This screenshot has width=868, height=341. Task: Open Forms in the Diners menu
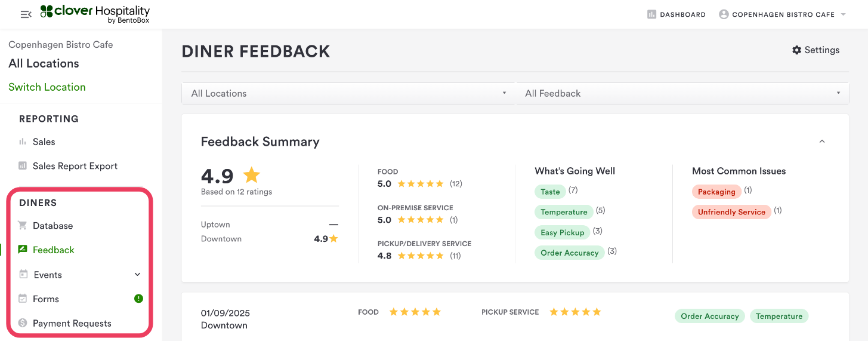coord(46,299)
